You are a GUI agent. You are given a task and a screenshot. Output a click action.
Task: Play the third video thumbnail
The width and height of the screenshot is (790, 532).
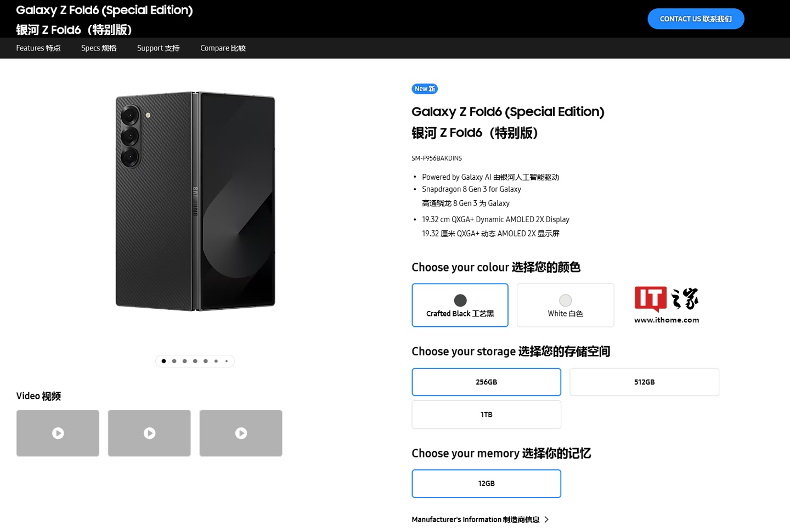coord(241,433)
